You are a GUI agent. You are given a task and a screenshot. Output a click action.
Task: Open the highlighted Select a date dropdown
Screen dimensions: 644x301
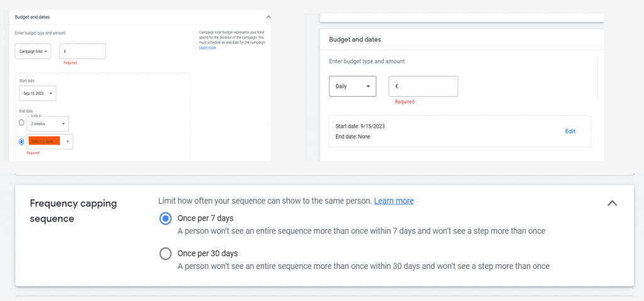coord(50,141)
